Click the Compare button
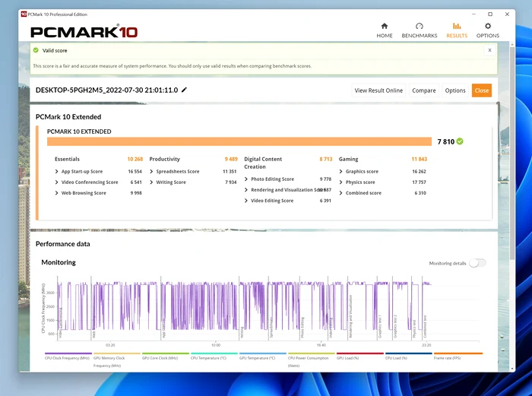 point(423,90)
